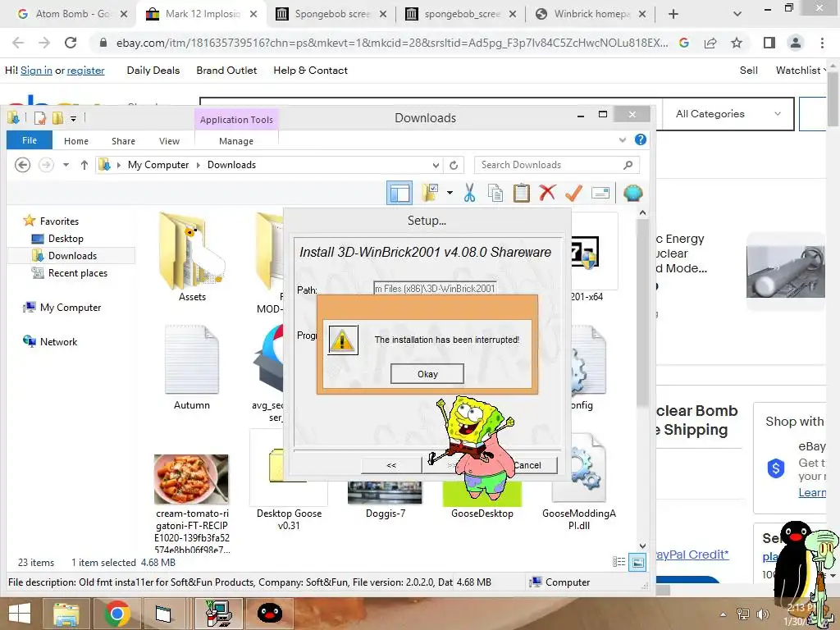
Task: Open the File tab in Explorer
Action: point(30,140)
